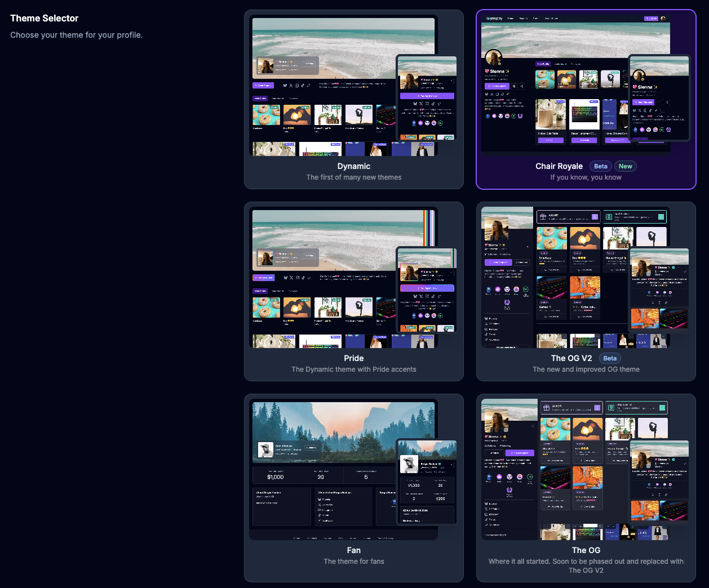Viewport: 709px width, 588px height.
Task: Open the Pride theme mobile preview
Action: (427, 289)
